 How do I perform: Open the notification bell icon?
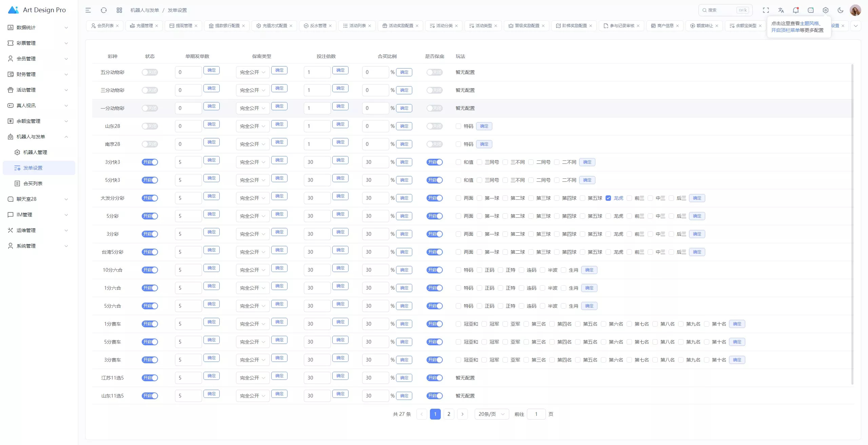tap(795, 10)
